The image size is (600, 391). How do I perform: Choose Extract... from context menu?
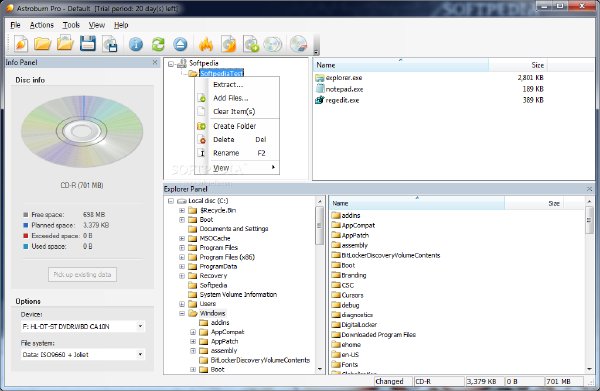tap(237, 85)
